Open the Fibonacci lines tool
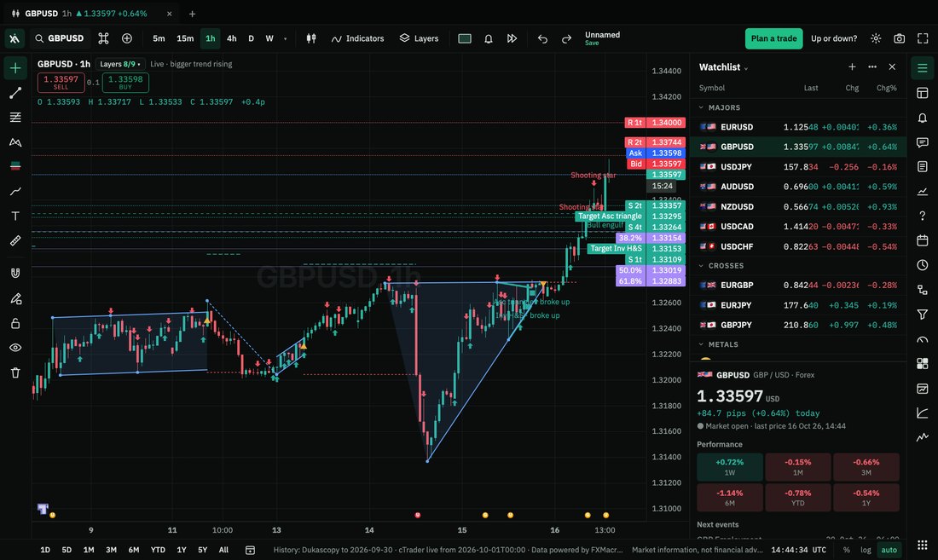Viewport: 938px width, 560px height. (x=15, y=117)
